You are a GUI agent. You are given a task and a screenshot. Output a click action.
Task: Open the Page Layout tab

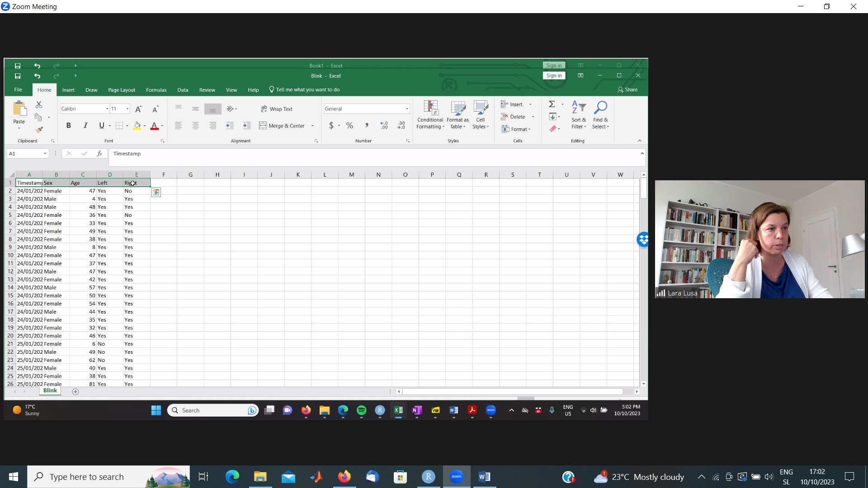coord(121,90)
